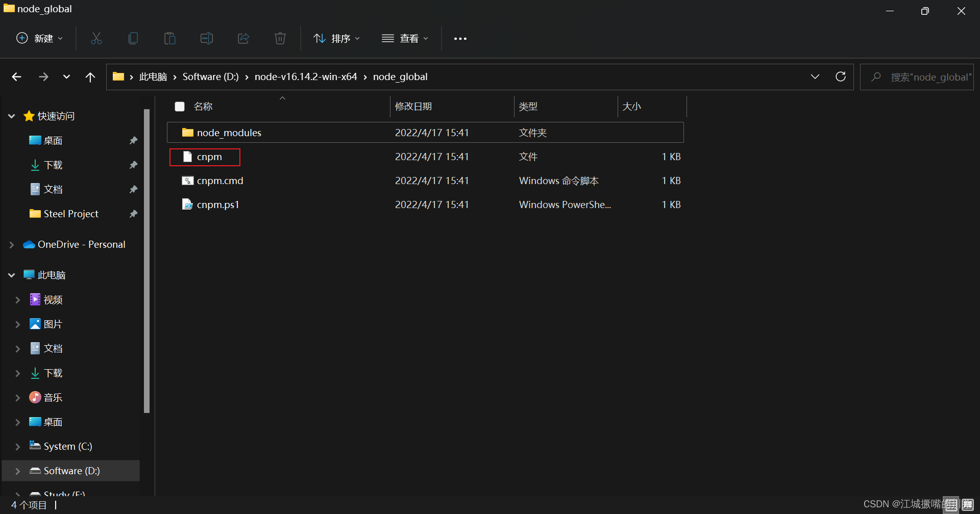Open 下载 under 此电脑 in sidebar
The height and width of the screenshot is (514, 980).
click(53, 373)
